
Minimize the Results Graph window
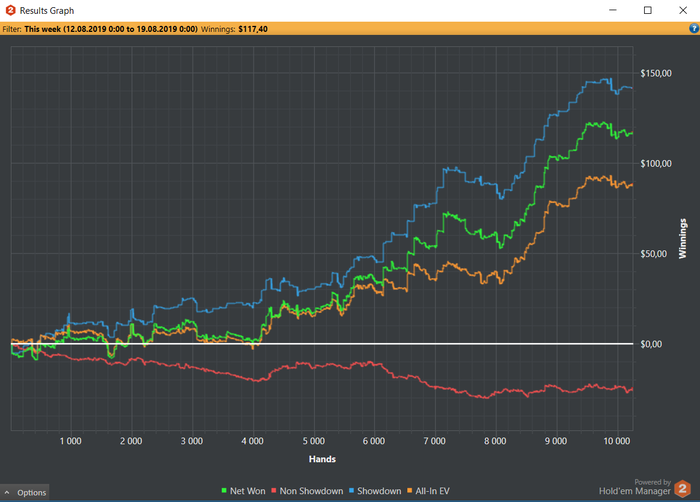pyautogui.click(x=613, y=10)
